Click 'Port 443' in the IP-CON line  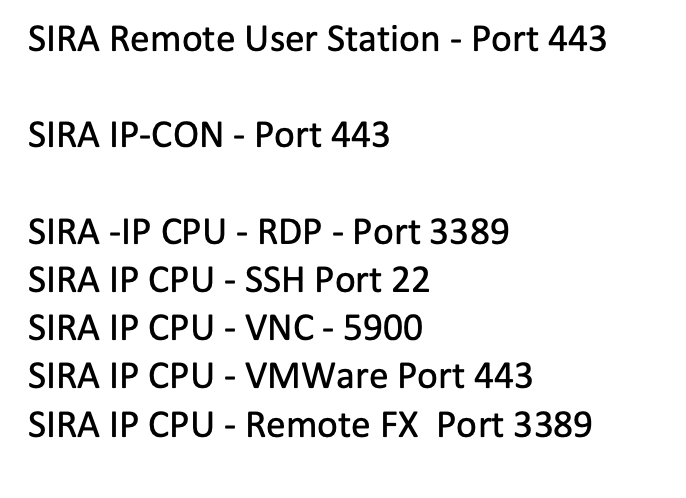pos(322,135)
